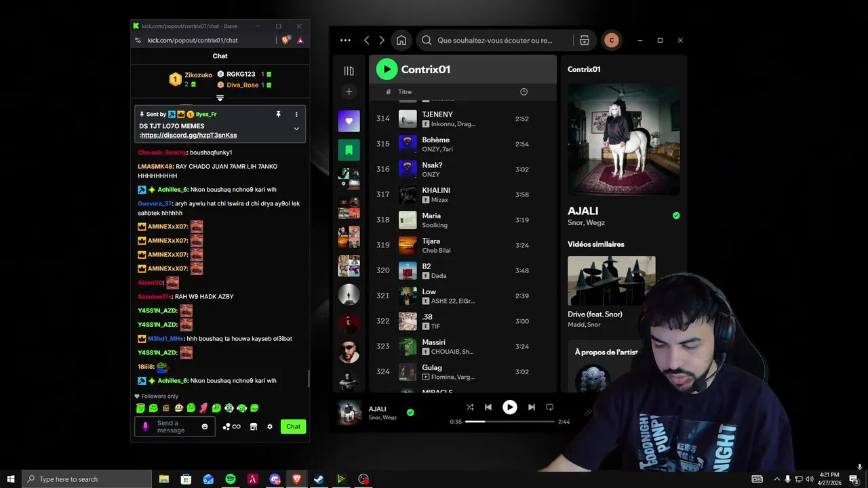This screenshot has height=488, width=868.
Task: Toggle the green saved checkmark in the right panel
Action: [676, 216]
